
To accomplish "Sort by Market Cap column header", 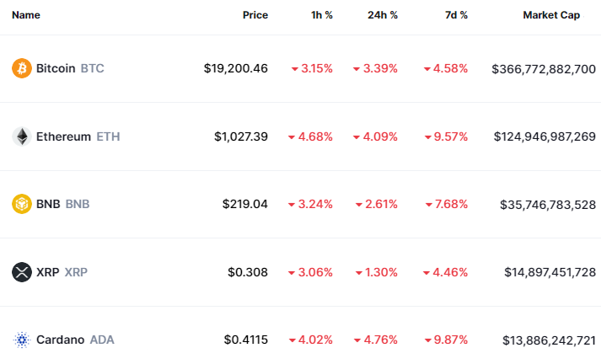I will [550, 15].
